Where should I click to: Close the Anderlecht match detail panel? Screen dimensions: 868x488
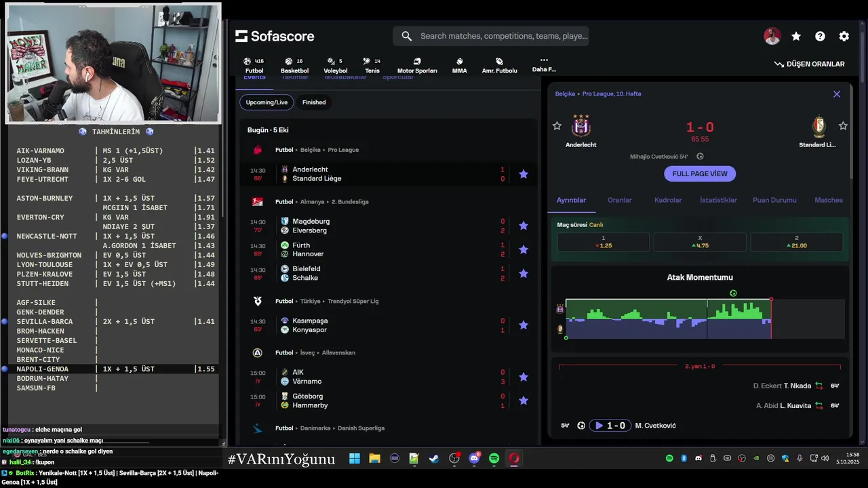pyautogui.click(x=837, y=94)
